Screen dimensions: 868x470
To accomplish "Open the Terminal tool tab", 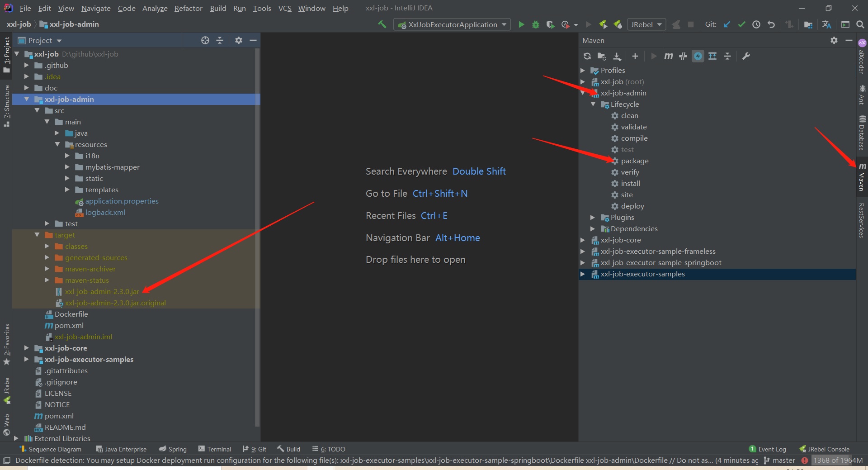I will (215, 449).
